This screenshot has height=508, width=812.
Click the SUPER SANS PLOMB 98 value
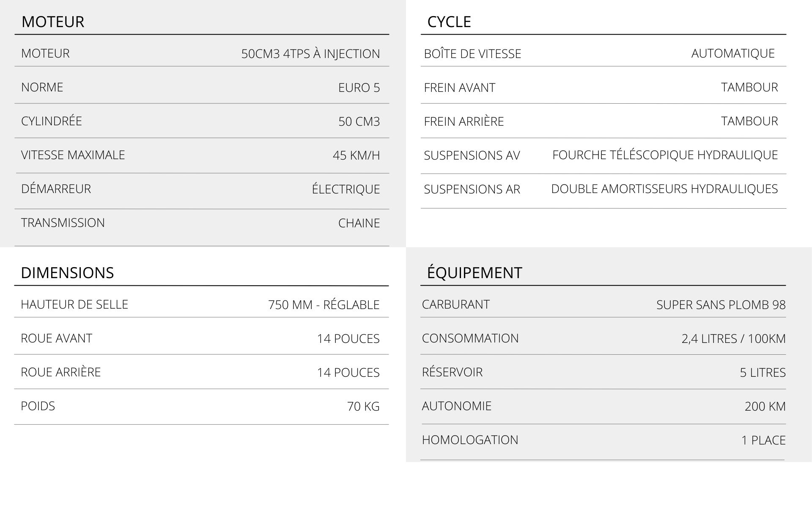pyautogui.click(x=721, y=305)
